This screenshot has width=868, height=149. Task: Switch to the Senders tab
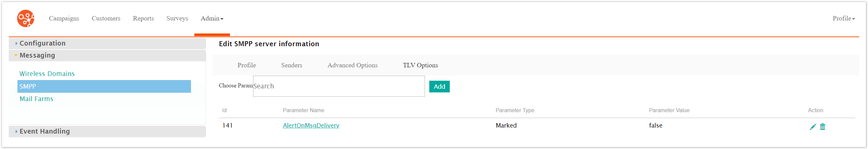click(291, 65)
